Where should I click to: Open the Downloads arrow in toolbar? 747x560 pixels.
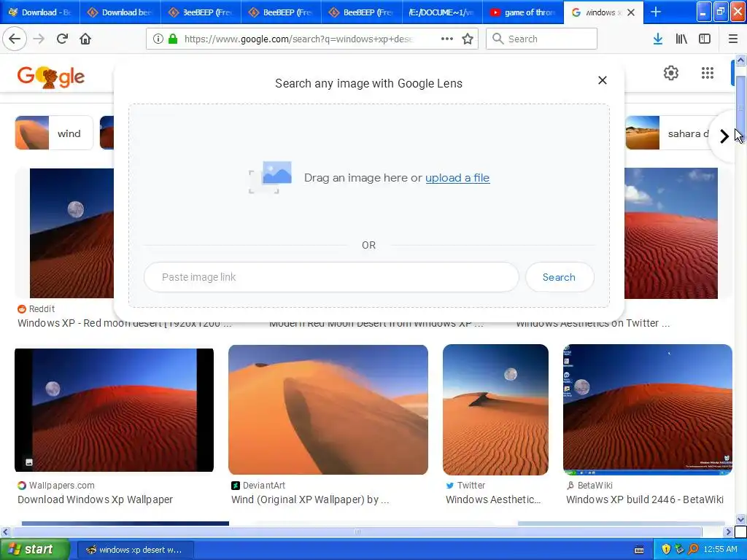pos(658,39)
